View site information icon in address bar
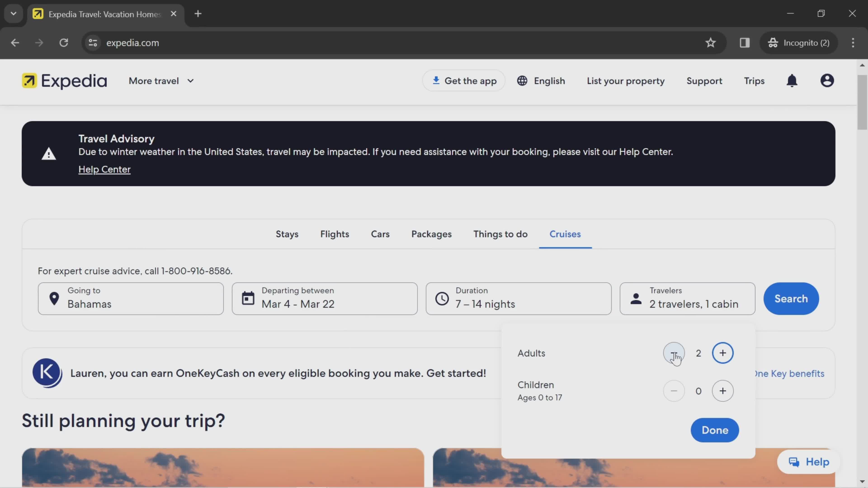The width and height of the screenshot is (868, 488). [x=93, y=43]
